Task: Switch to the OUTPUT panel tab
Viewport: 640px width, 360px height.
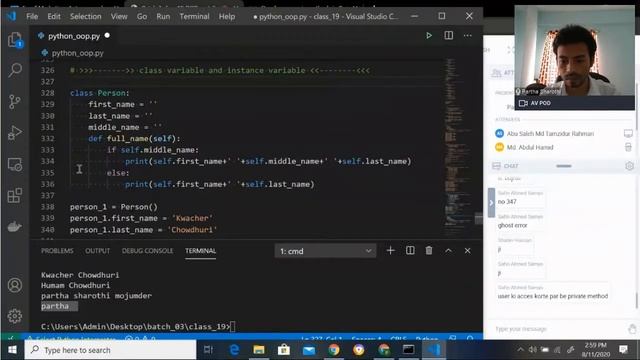Action: 97,251
